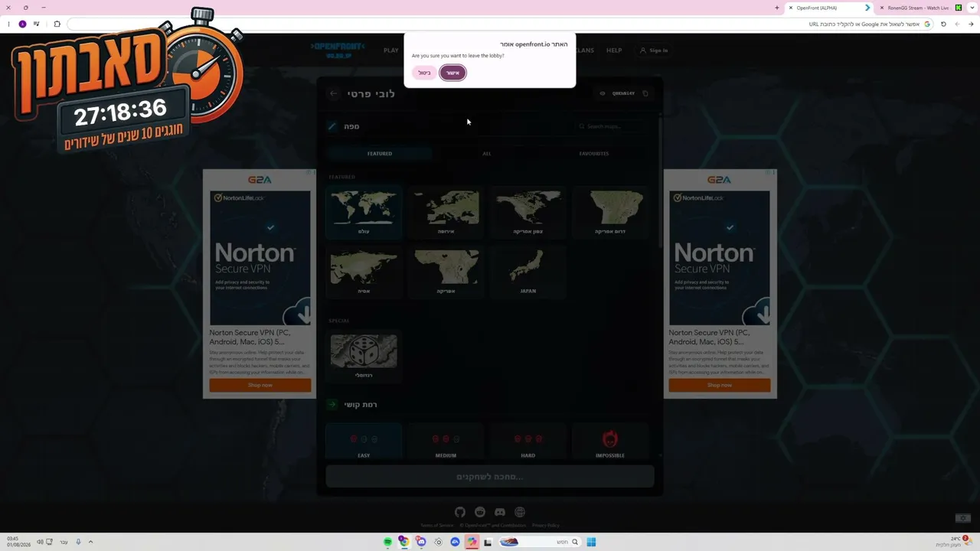Select the אסיה Asia map thumbnail

[364, 272]
